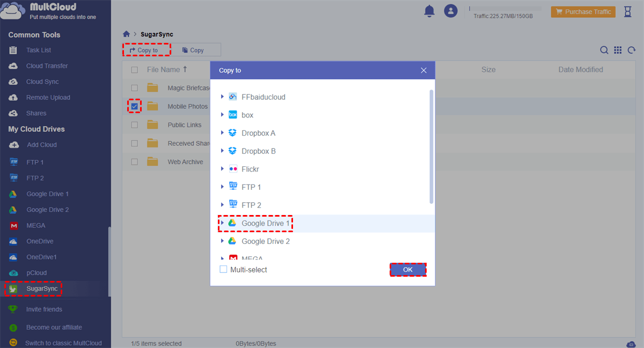Uncheck the Mobile Photos checkbox

click(135, 106)
